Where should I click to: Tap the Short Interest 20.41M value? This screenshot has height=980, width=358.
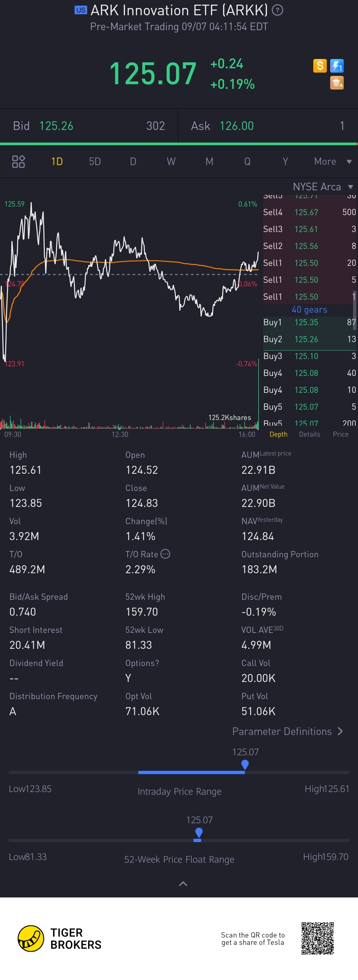[x=27, y=645]
